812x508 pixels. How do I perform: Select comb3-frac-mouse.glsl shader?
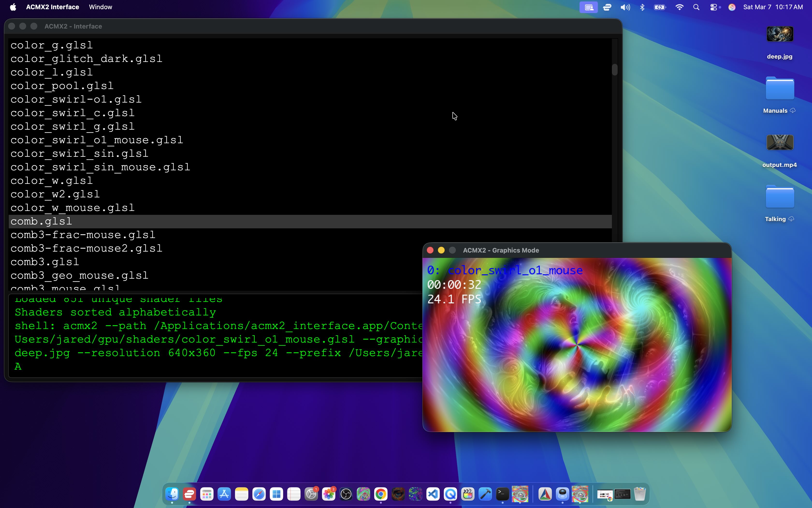[x=310, y=235]
